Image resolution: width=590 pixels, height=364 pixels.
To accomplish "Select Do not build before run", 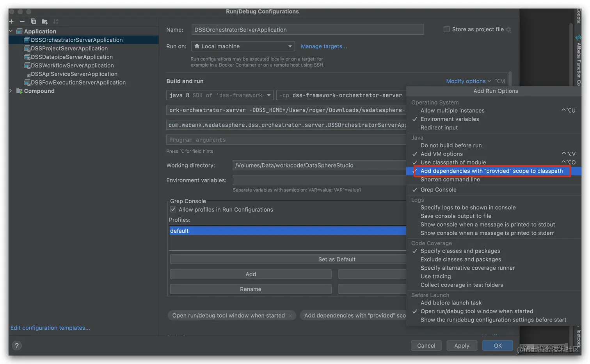I will pos(451,145).
